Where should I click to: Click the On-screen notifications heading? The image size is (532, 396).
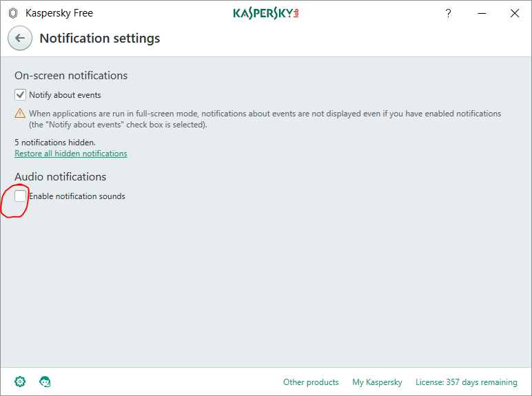tap(71, 76)
